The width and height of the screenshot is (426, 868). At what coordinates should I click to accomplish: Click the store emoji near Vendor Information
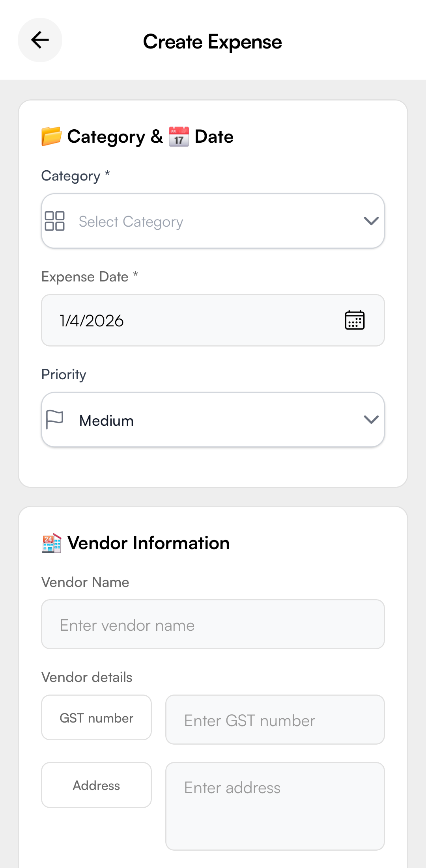52,543
